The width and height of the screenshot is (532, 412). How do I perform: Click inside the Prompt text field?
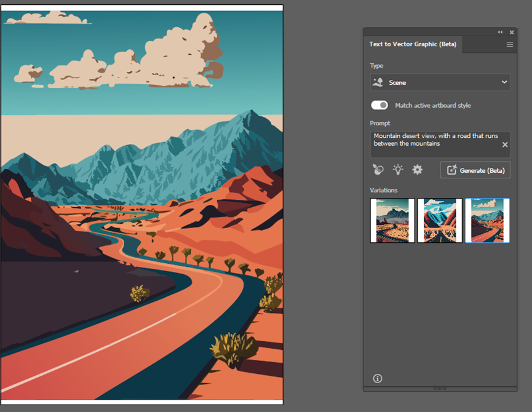pos(440,145)
